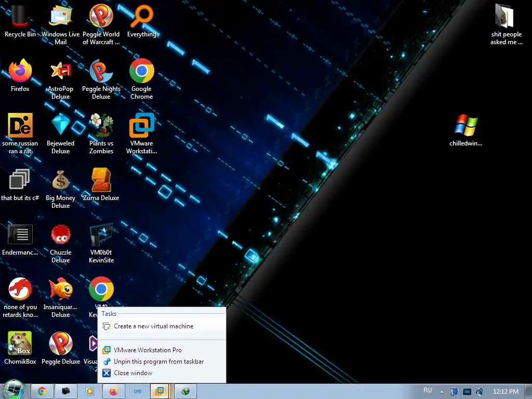The image size is (532, 399).
Task: Select the 'none of you retards kno...' icon
Action: click(x=20, y=298)
